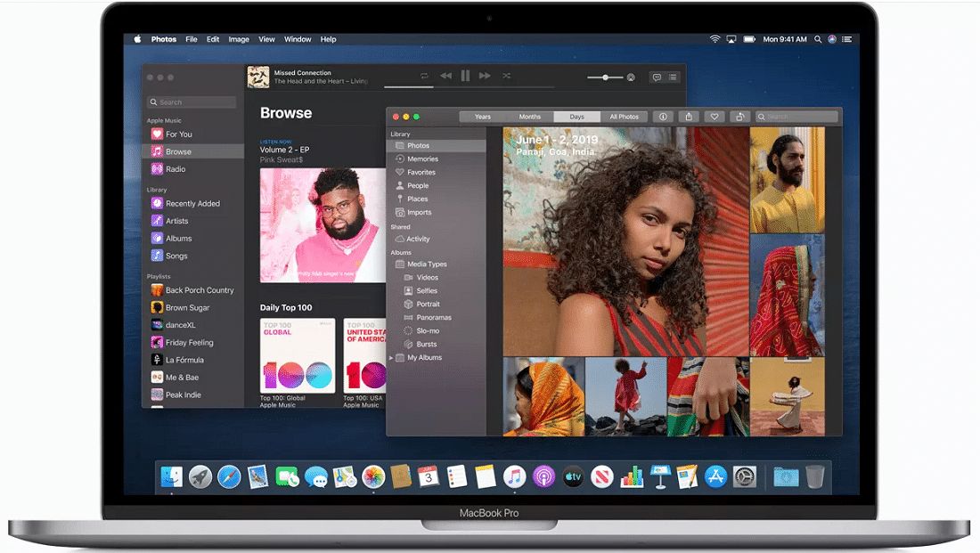Open AirPlay output icon beside Music volume
This screenshot has width=980, height=553.
pos(632,77)
